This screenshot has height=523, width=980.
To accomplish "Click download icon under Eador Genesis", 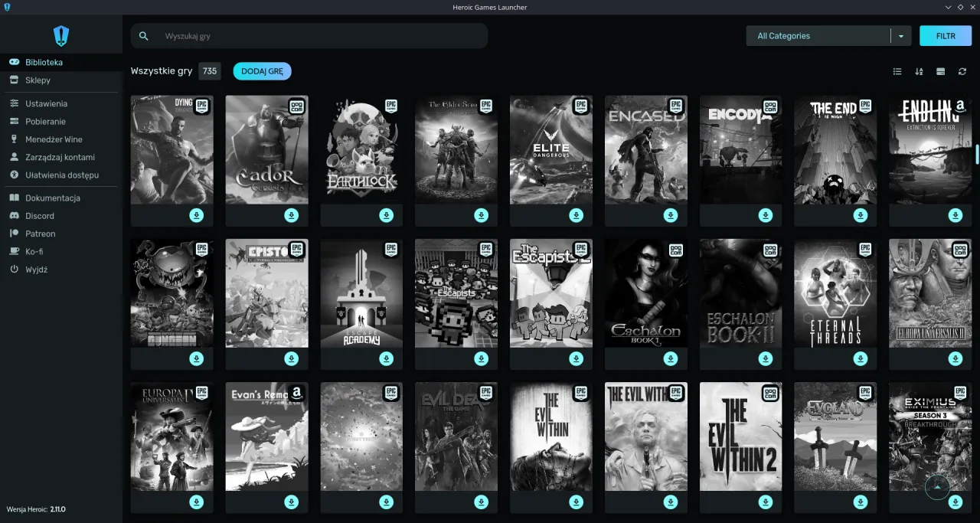I will [291, 215].
